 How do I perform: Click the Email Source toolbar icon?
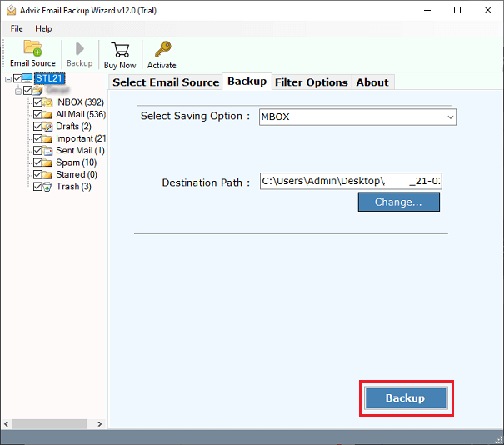click(x=32, y=48)
